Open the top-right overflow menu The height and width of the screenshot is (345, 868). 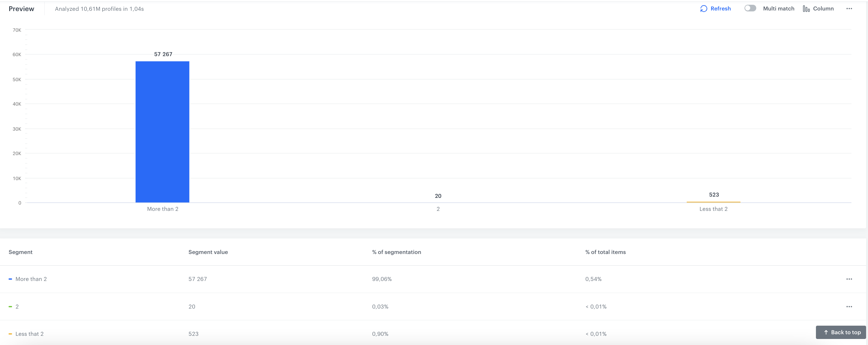[x=849, y=9]
